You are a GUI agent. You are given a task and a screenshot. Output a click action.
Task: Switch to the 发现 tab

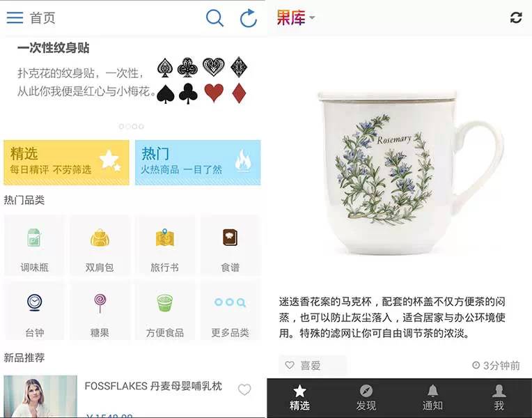point(366,398)
